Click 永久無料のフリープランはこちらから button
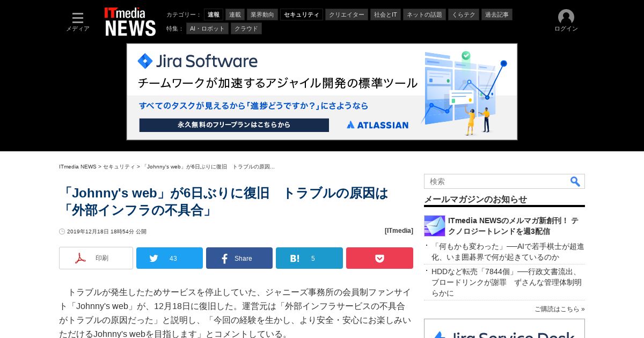The image size is (644, 338). (x=234, y=125)
